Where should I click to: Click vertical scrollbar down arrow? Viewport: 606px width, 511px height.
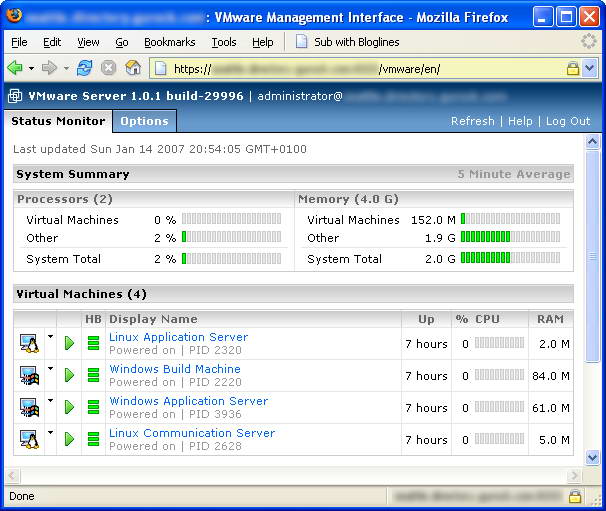(592, 458)
